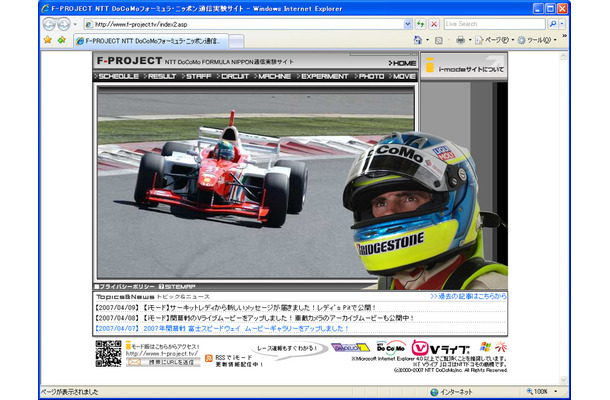Click the HOME link in site header
Viewport: 610px width, 400px height.
pos(402,63)
